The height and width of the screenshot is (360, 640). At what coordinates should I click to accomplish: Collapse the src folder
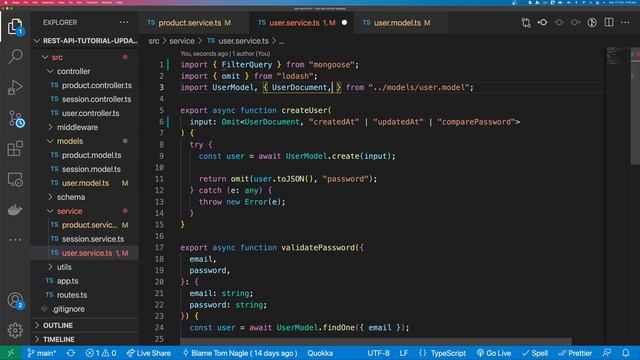click(86, 57)
